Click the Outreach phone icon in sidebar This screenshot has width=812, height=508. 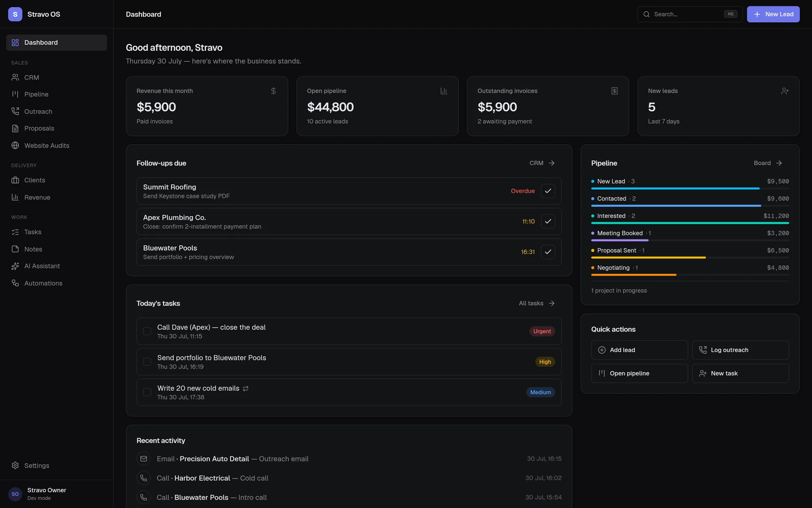click(15, 111)
